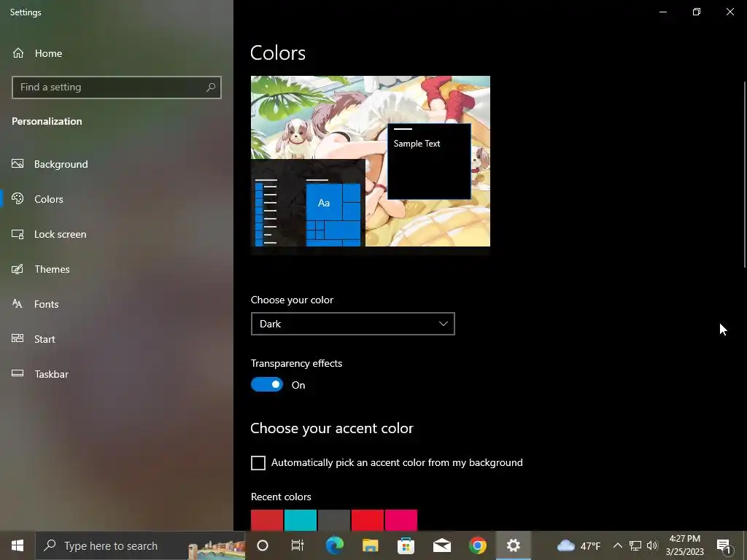This screenshot has height=560, width=747.
Task: Open the network status tray icon
Action: pos(635,545)
